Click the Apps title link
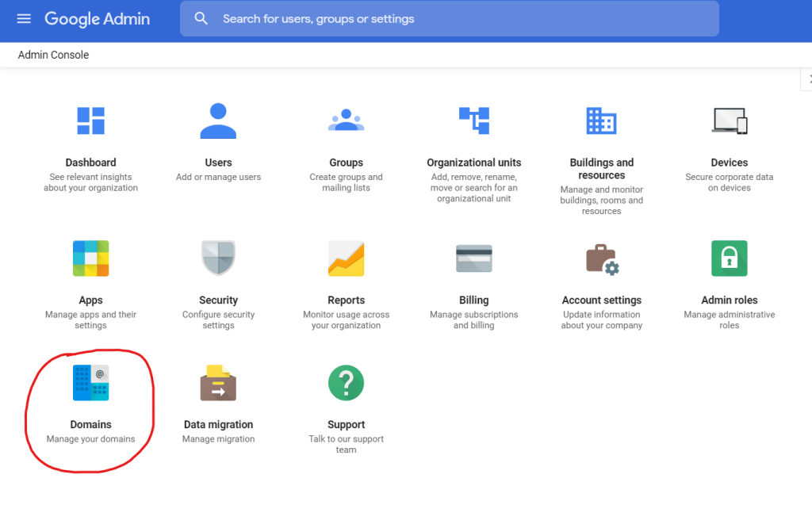The image size is (812, 509). (x=90, y=300)
